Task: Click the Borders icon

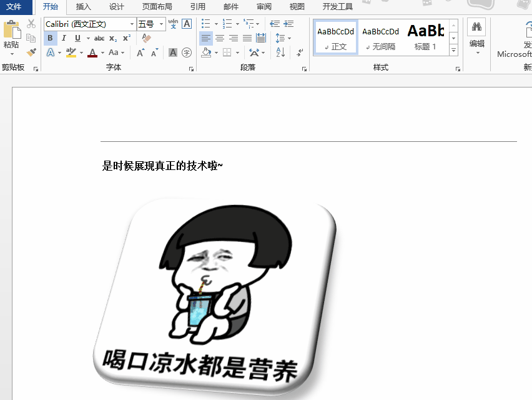Action: coord(227,52)
